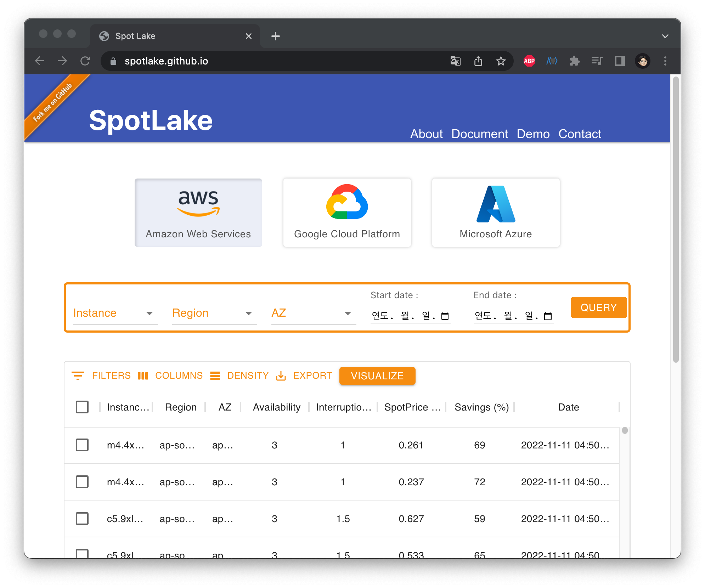705x588 pixels.
Task: Adjust row spacing via the DENSITY icon
Action: (x=215, y=376)
